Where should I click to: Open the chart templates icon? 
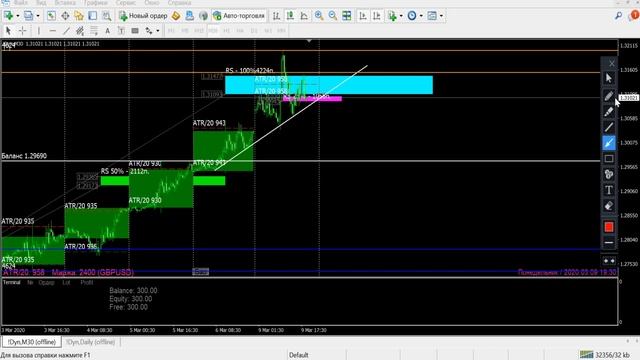coord(432,16)
